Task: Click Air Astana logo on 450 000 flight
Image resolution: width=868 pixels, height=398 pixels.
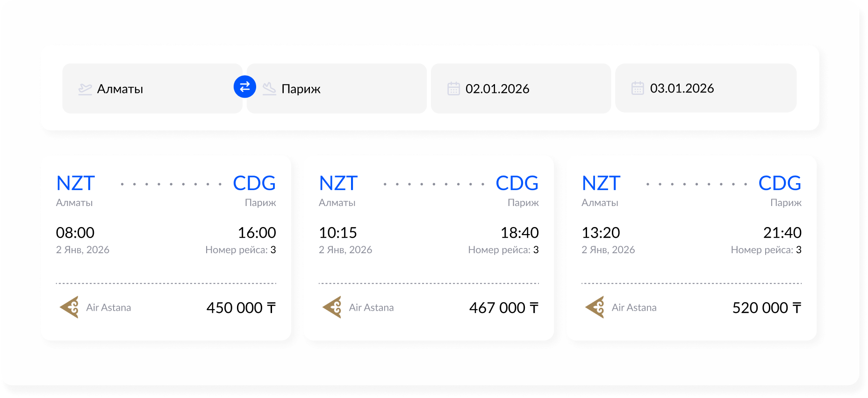Action: [x=70, y=307]
